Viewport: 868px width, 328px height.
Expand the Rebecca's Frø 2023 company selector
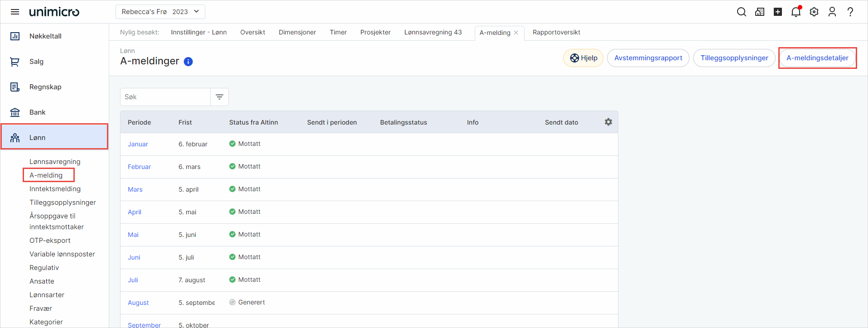coord(160,12)
